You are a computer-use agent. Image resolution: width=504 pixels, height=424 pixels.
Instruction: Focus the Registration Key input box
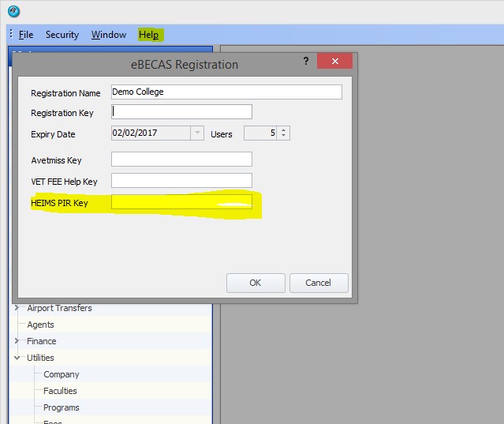click(181, 111)
